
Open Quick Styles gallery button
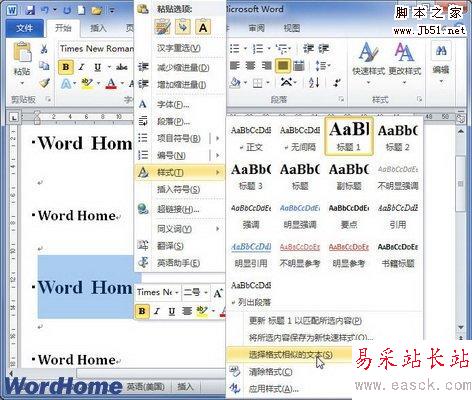pos(368,63)
